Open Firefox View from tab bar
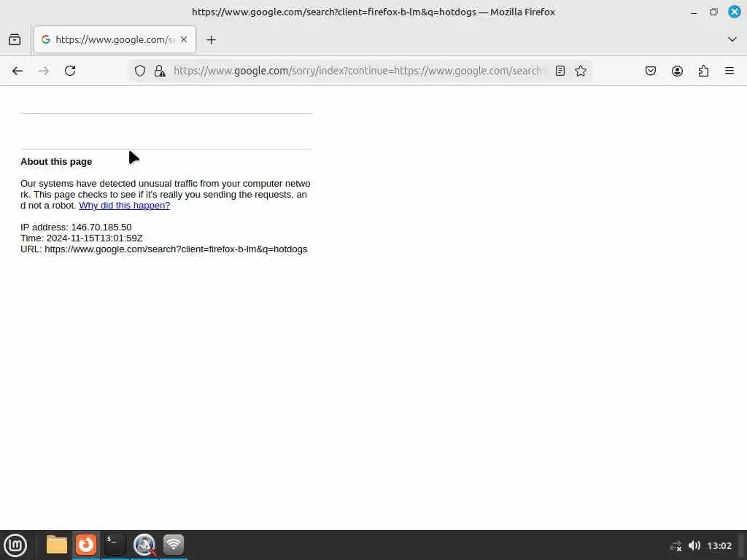The height and width of the screenshot is (560, 747). (x=15, y=39)
